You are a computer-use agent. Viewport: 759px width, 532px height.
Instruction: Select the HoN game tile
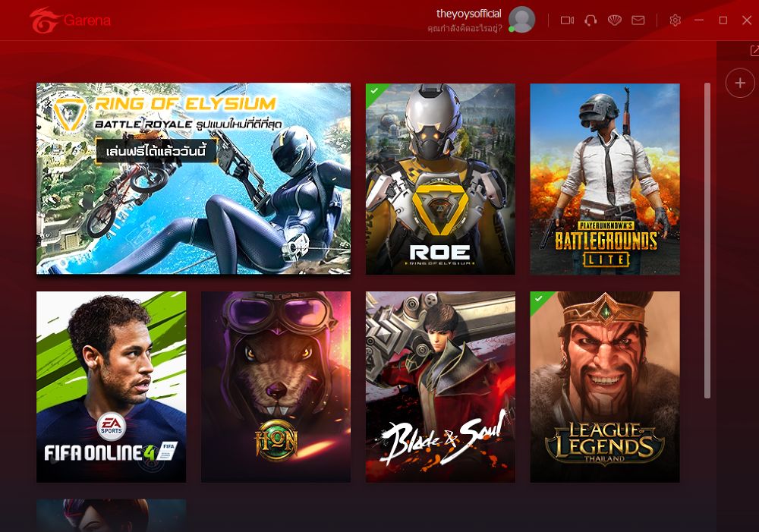click(276, 387)
